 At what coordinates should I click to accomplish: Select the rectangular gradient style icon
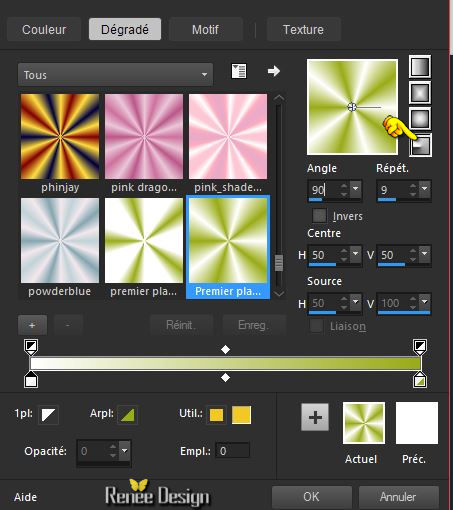tap(420, 92)
